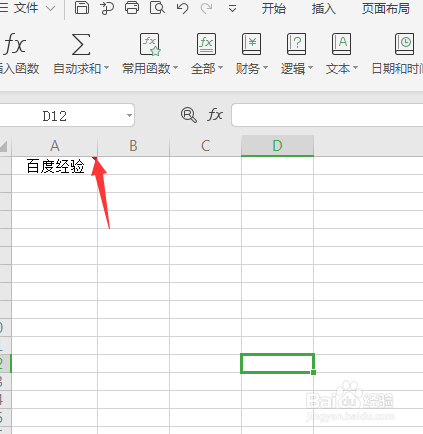This screenshot has width=423, height=434.
Task: Expand the 文件 menu chevron
Action: pyautogui.click(x=50, y=8)
